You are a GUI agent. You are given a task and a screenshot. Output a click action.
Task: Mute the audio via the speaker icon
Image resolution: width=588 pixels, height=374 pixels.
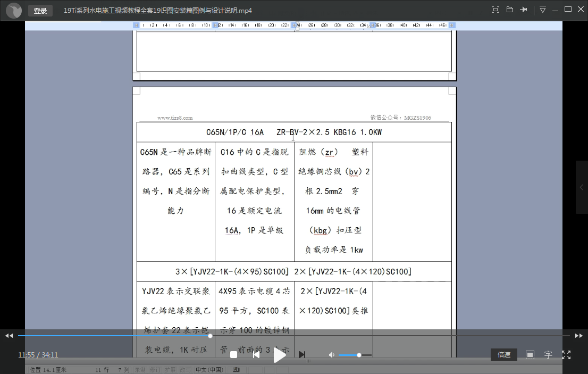point(332,355)
